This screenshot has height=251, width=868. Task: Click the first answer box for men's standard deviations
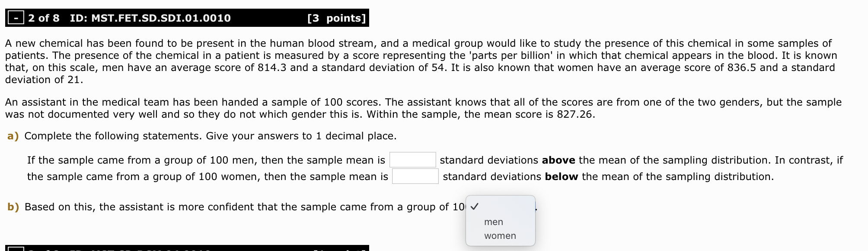click(413, 160)
